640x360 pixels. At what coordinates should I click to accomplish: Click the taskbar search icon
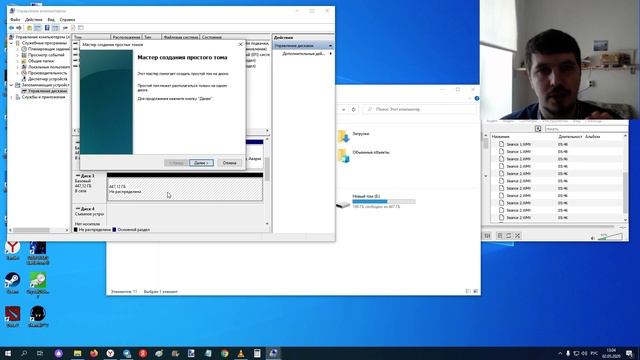(x=24, y=353)
